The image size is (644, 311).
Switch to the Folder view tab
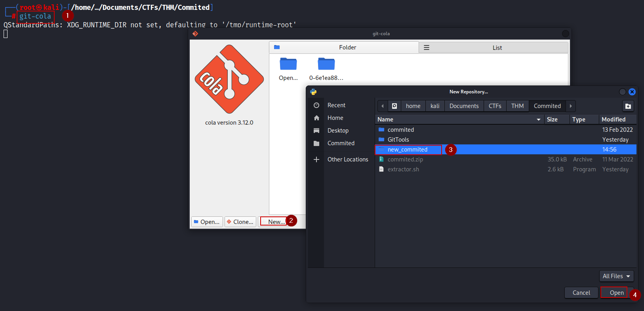(x=344, y=47)
